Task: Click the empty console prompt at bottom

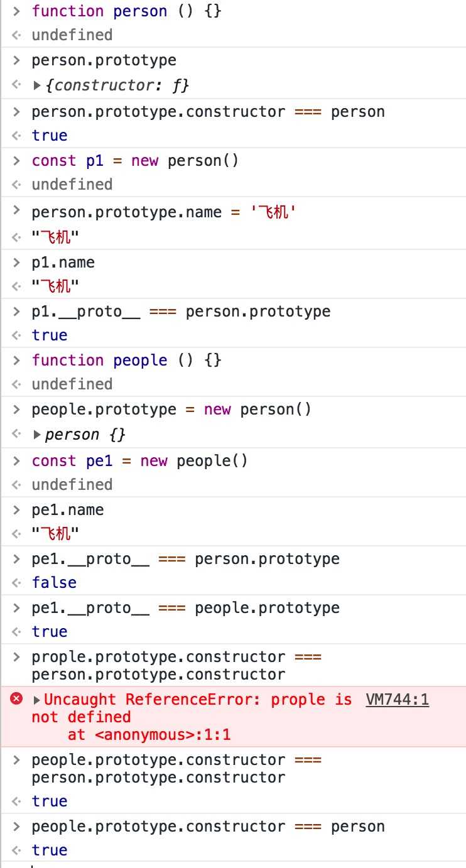Action: [239, 865]
